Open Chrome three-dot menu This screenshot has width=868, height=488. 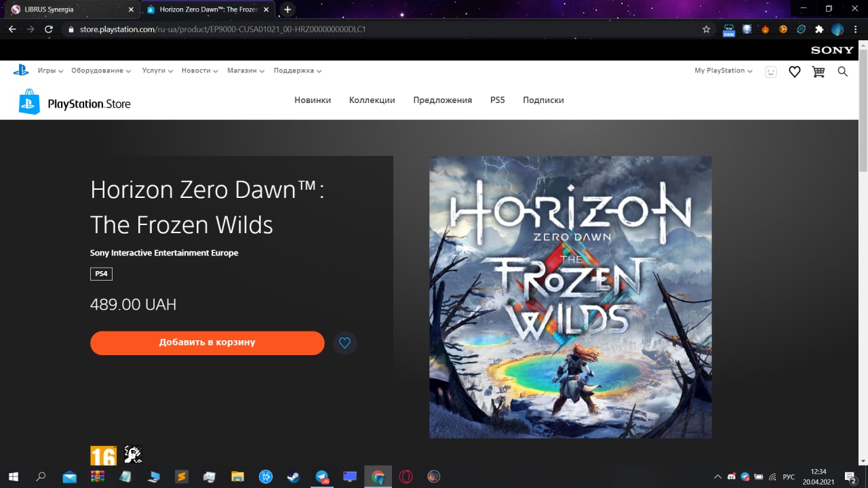pos(855,29)
